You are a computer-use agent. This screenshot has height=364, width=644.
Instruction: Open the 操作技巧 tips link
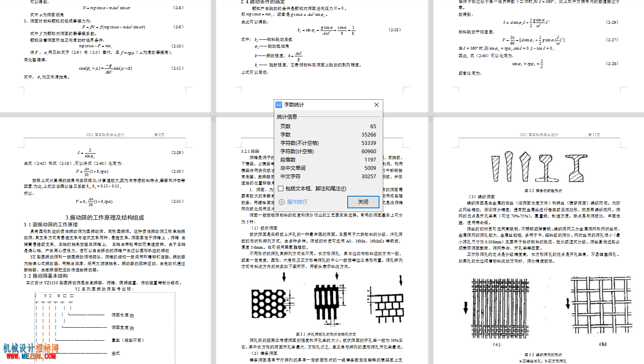pyautogui.click(x=297, y=202)
